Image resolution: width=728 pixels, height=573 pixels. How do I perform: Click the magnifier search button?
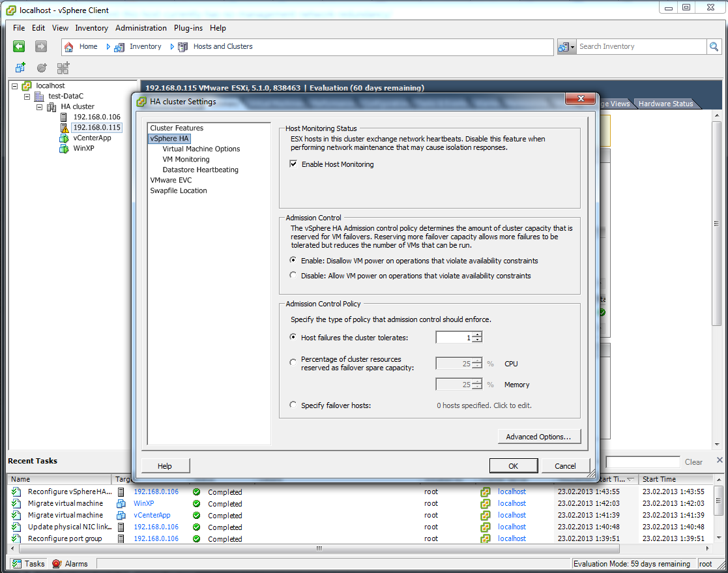[x=714, y=46]
